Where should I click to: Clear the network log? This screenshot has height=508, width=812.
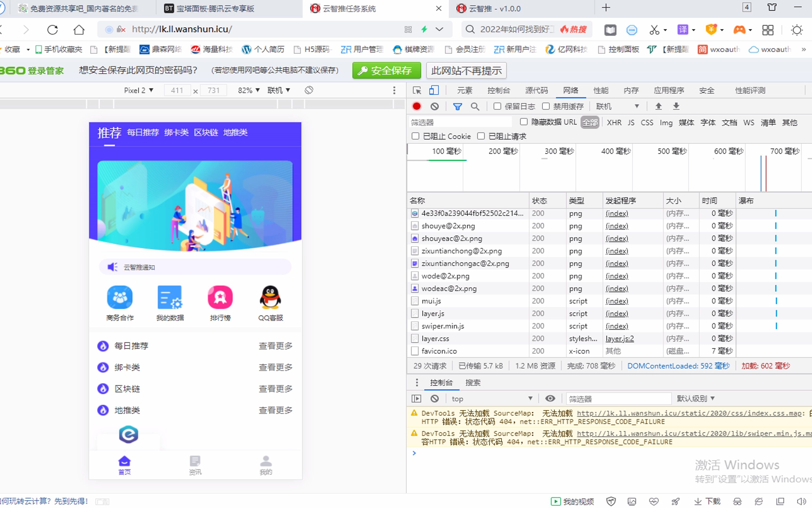[434, 107]
